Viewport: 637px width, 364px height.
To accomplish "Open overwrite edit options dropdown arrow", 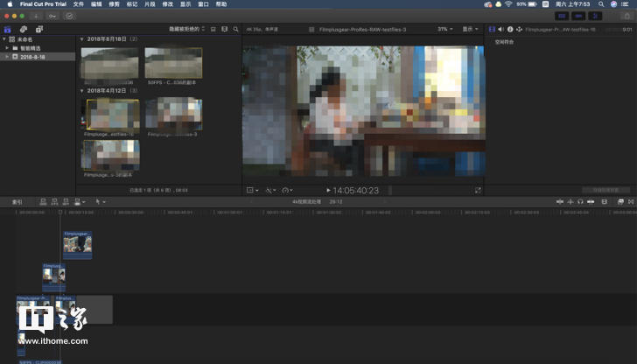I will pos(84,202).
